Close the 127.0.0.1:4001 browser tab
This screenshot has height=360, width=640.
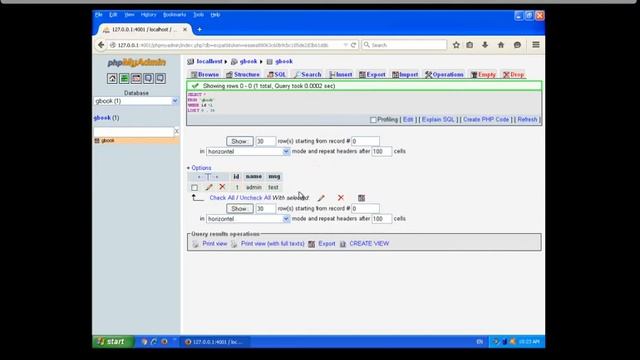click(185, 29)
